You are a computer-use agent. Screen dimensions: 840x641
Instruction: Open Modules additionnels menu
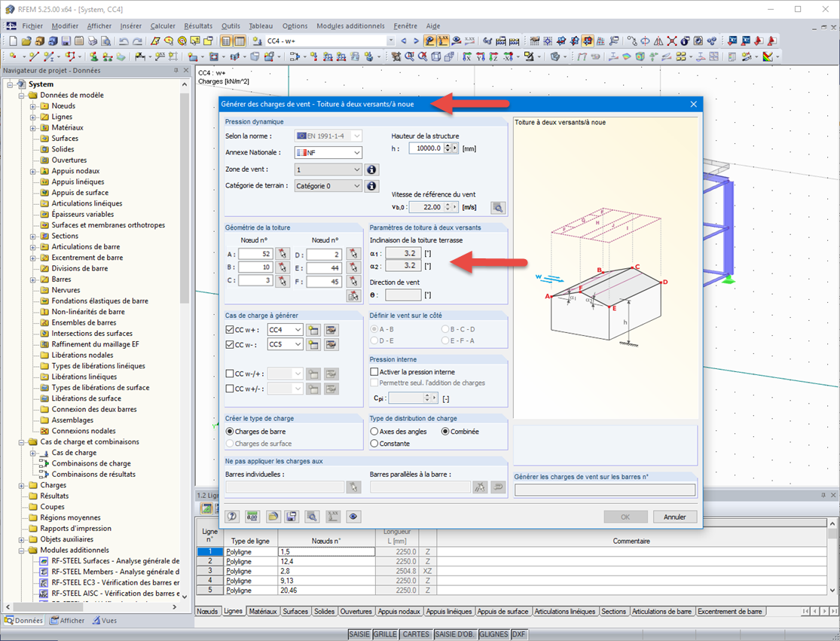point(350,26)
